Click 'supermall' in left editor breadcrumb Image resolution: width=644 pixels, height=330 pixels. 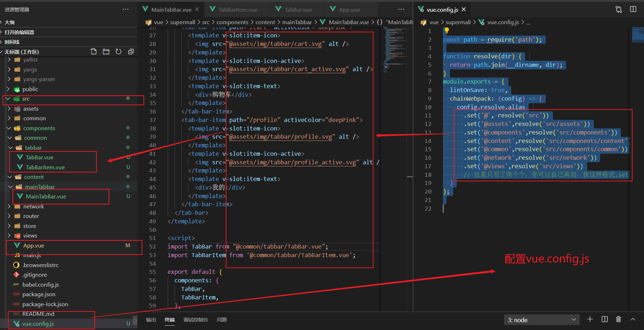(x=183, y=22)
